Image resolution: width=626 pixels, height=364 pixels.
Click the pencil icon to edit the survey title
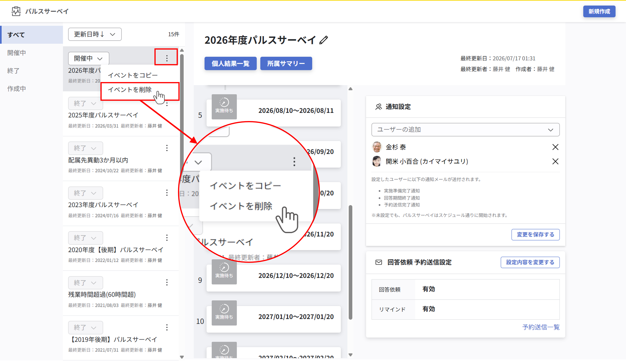click(x=323, y=40)
